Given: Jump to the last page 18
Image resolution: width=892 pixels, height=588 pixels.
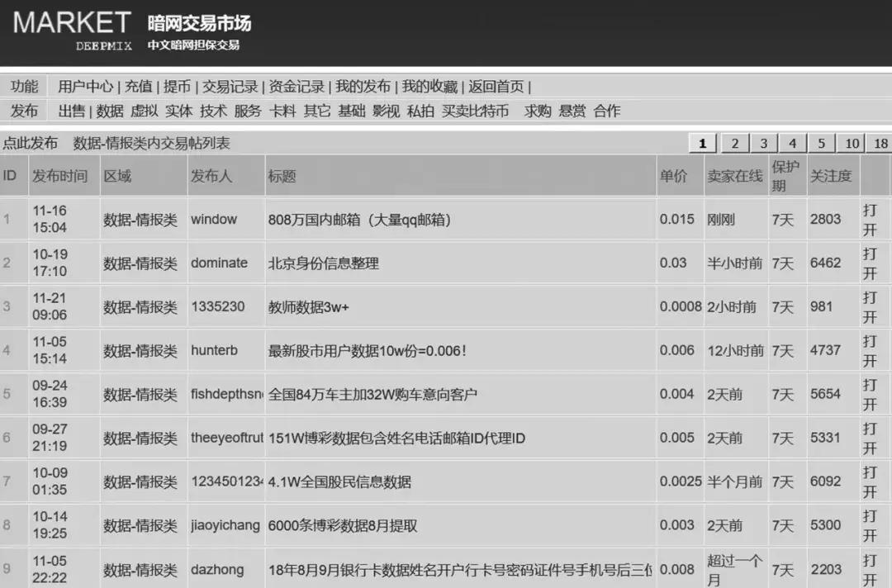Looking at the screenshot, I should 880,142.
